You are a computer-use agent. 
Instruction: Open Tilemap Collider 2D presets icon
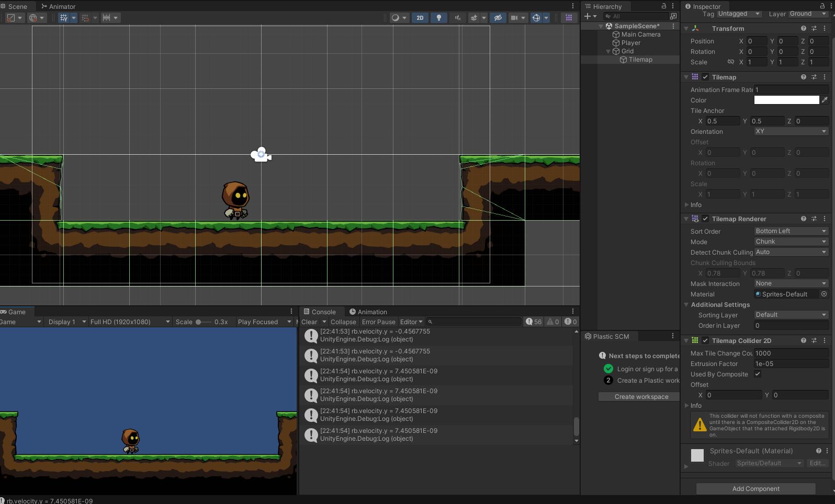(814, 340)
